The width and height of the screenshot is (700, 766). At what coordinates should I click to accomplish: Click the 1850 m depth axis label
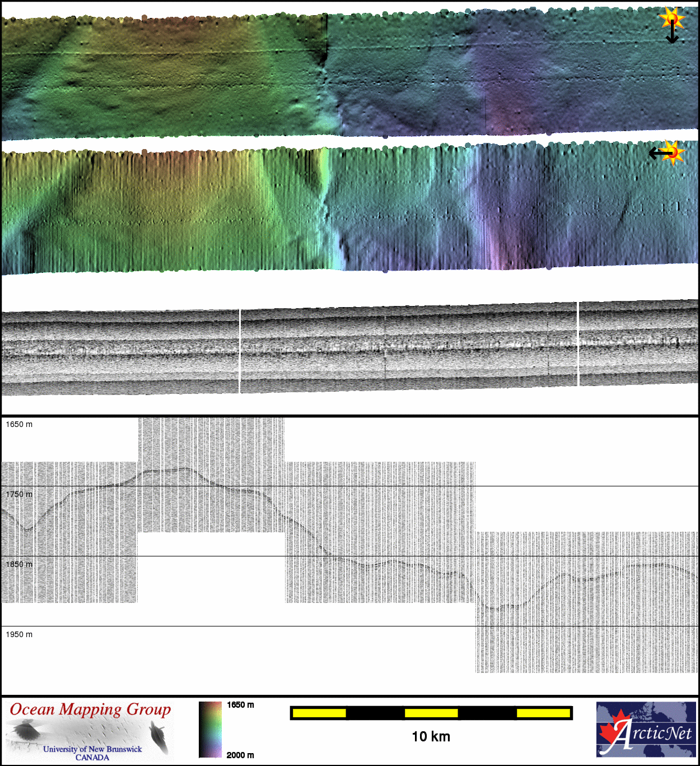click(19, 564)
